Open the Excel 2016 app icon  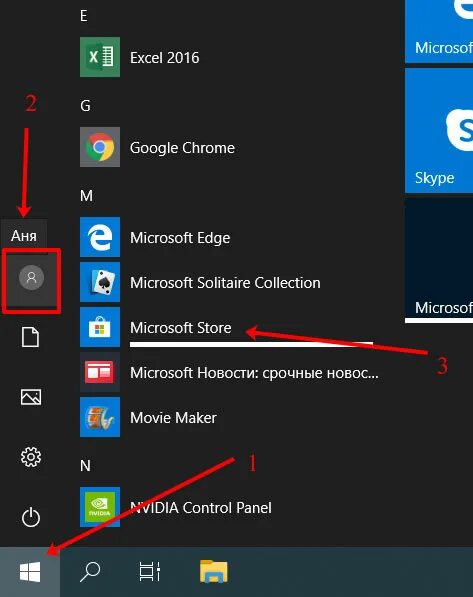coord(100,57)
